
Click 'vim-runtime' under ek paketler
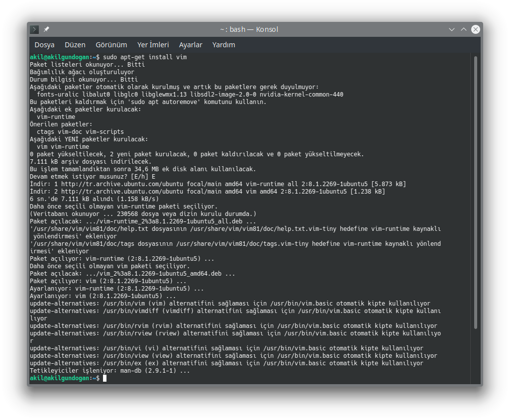[x=56, y=117]
